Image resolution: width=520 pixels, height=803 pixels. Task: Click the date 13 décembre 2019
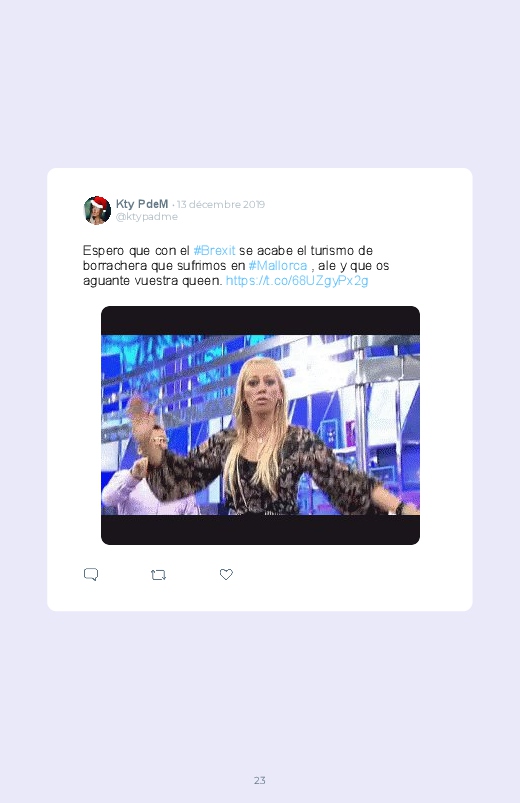[x=221, y=204]
